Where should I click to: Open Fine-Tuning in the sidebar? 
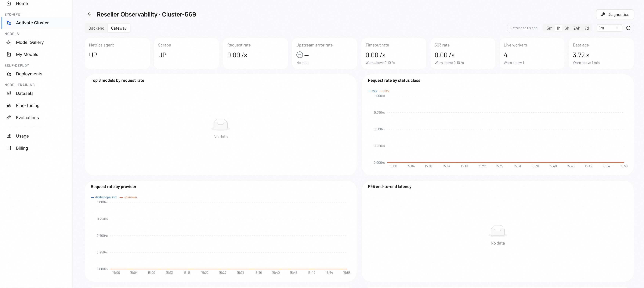[28, 105]
